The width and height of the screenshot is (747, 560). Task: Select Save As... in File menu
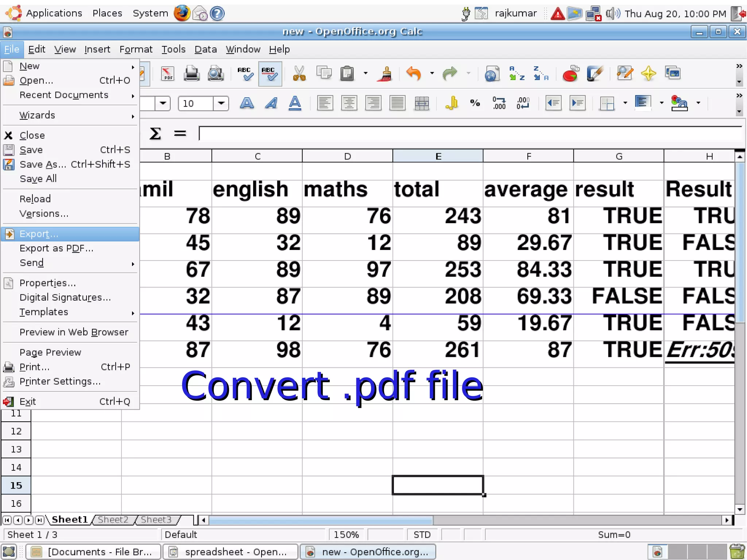70,165
